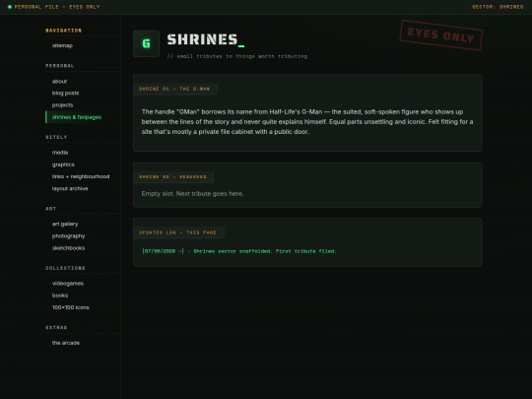Click the ART section heading
This screenshot has width=532, height=399.
point(51,209)
